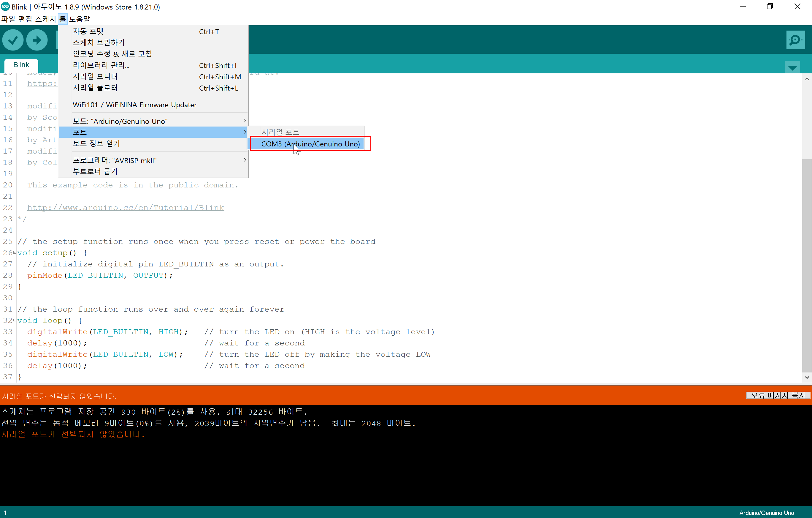Image resolution: width=812 pixels, height=518 pixels.
Task: Click the Verify checkmark toolbar icon
Action: click(13, 40)
